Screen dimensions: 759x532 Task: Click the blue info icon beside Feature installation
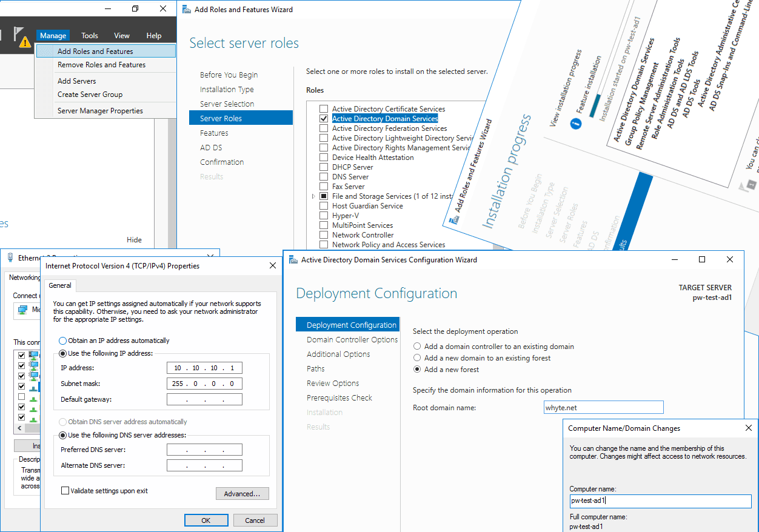[x=576, y=124]
